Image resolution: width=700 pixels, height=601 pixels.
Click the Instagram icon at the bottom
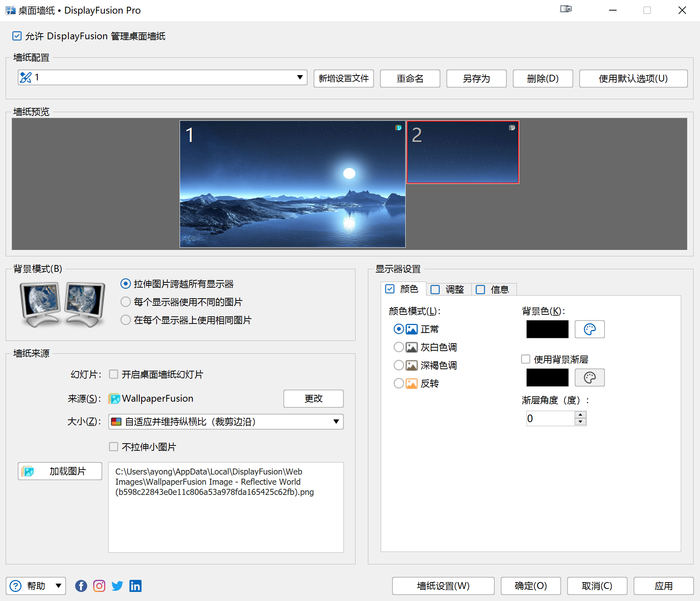click(x=99, y=586)
